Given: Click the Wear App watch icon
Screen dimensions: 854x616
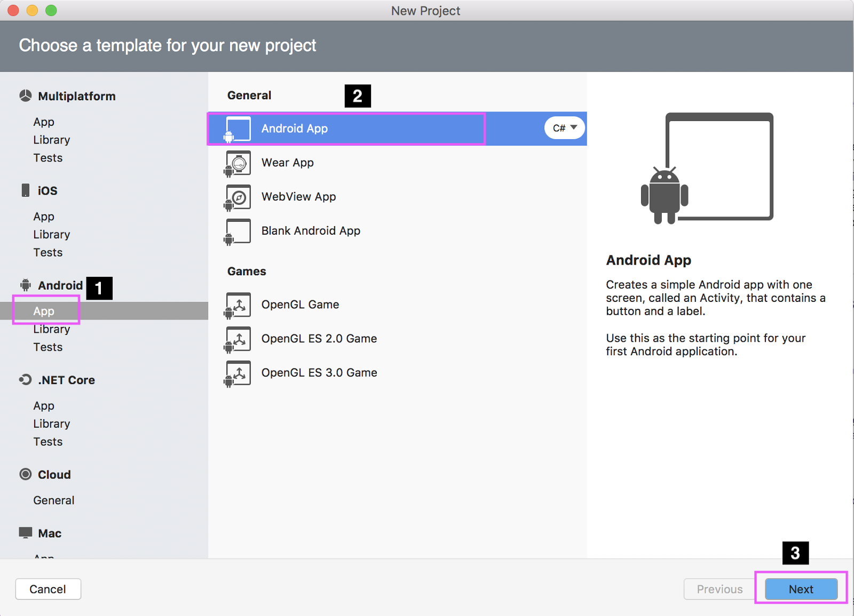Looking at the screenshot, I should tap(238, 163).
